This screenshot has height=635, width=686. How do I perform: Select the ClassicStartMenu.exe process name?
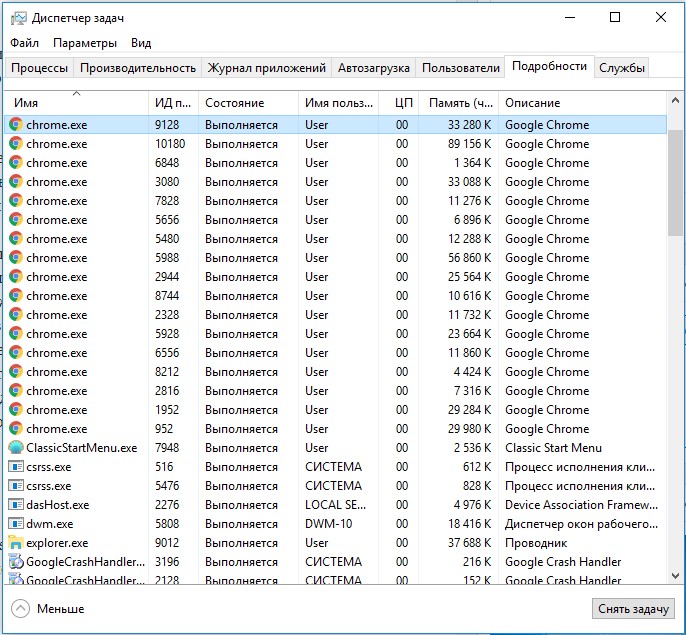tap(81, 448)
